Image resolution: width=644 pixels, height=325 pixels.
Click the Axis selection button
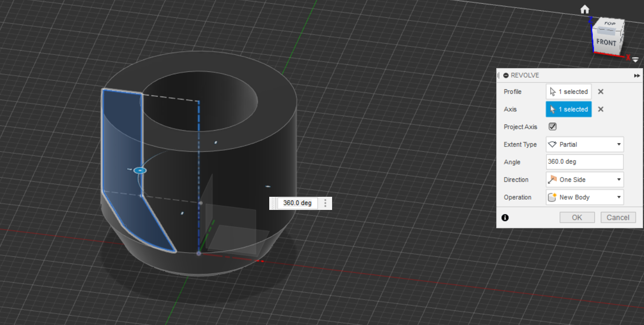(x=568, y=109)
